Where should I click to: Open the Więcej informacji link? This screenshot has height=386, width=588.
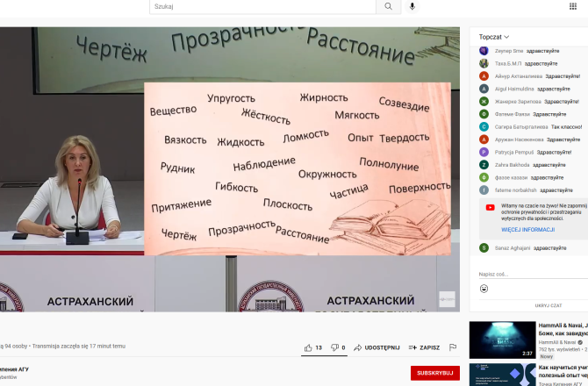(x=527, y=229)
